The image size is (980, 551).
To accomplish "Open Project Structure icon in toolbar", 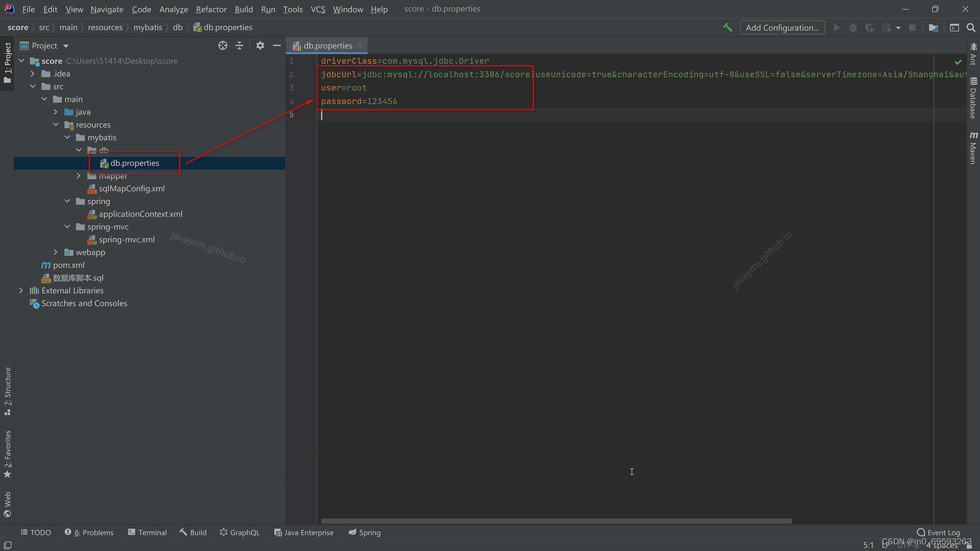I will (x=934, y=28).
